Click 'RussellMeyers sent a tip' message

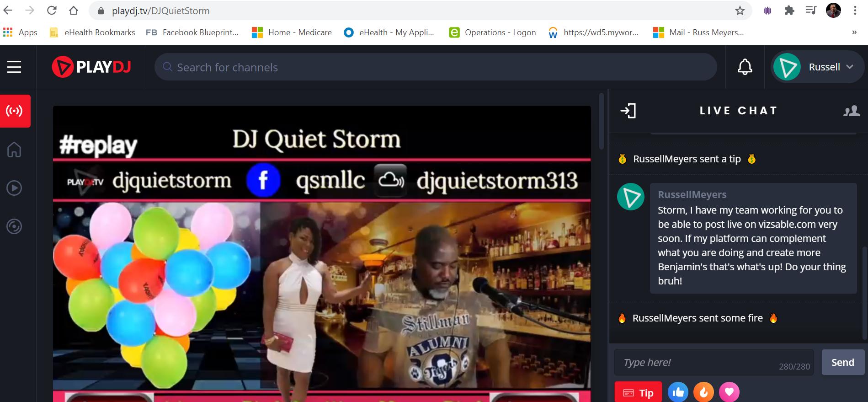[x=687, y=159]
